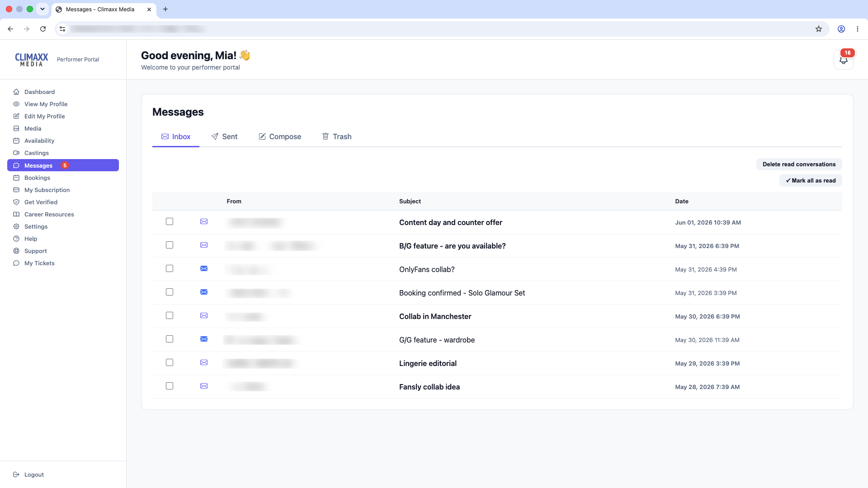Open the Messages item in the sidebar
Image resolution: width=868 pixels, height=488 pixels.
click(63, 165)
